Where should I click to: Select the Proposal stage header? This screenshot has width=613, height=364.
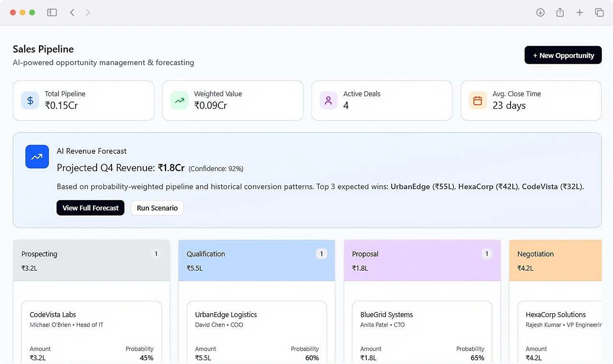pyautogui.click(x=422, y=261)
